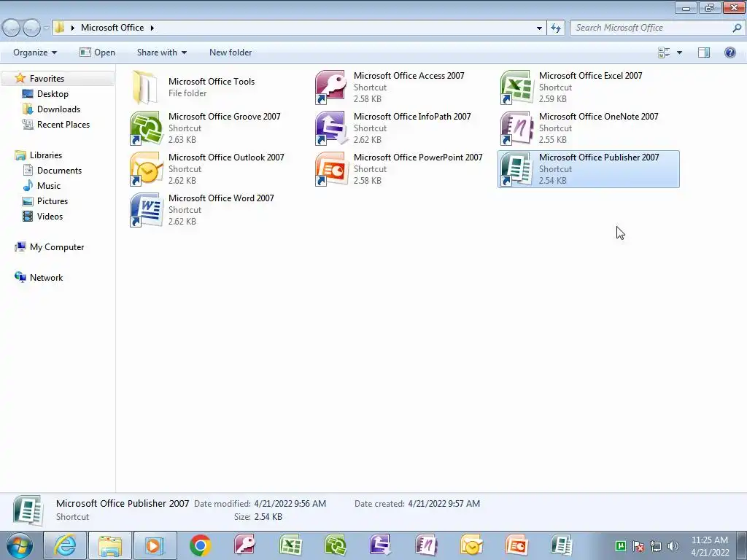Screen dimensions: 747x560
Task: Click the date modified value 4/21/2022 9:56 AM
Action: (x=290, y=504)
